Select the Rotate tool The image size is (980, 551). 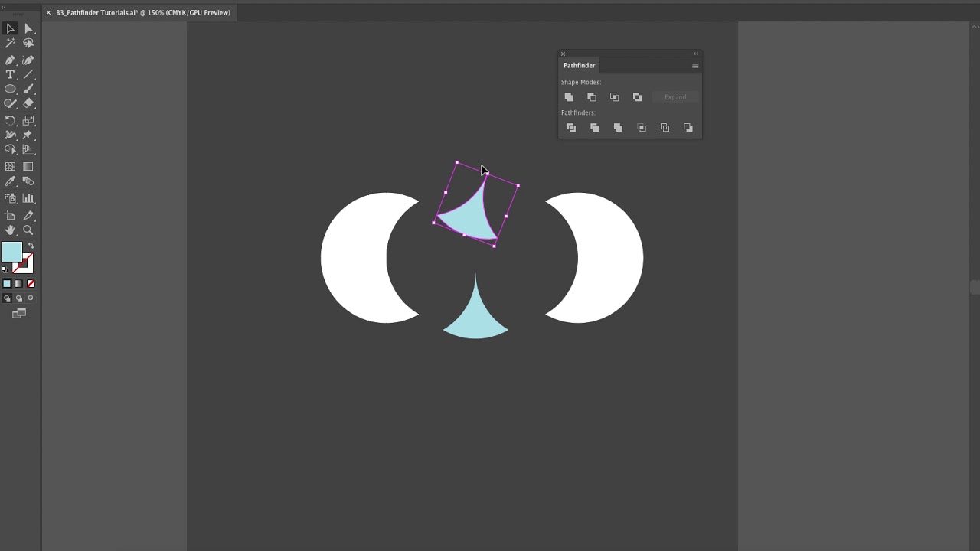point(10,120)
